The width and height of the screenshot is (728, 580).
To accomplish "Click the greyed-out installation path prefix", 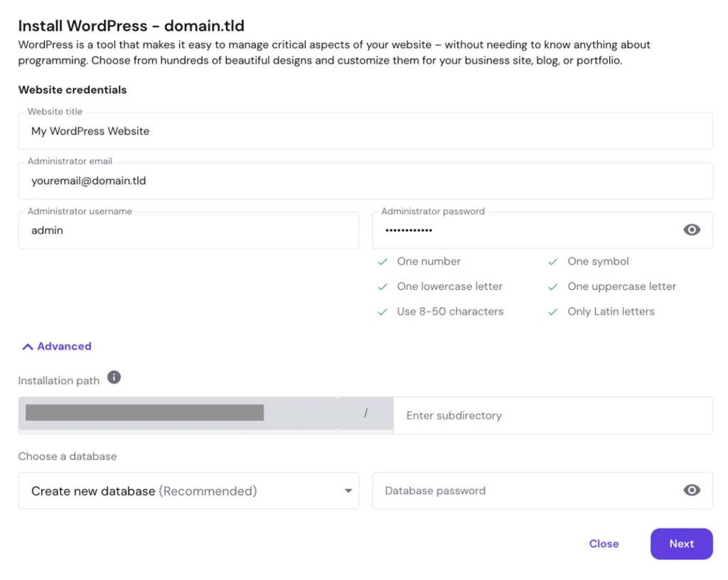I will coord(205,413).
